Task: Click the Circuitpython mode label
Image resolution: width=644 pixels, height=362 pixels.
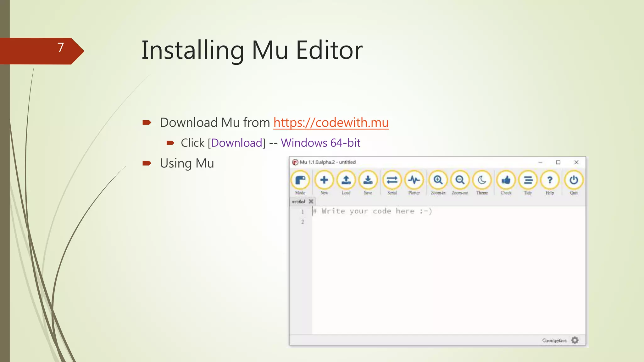Action: click(554, 340)
